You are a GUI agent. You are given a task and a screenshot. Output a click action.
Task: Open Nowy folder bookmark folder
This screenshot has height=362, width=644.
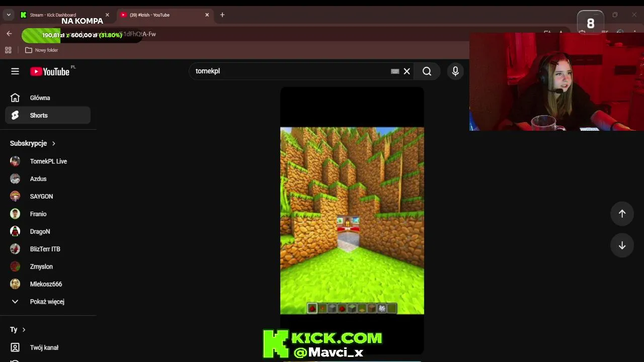click(42, 50)
